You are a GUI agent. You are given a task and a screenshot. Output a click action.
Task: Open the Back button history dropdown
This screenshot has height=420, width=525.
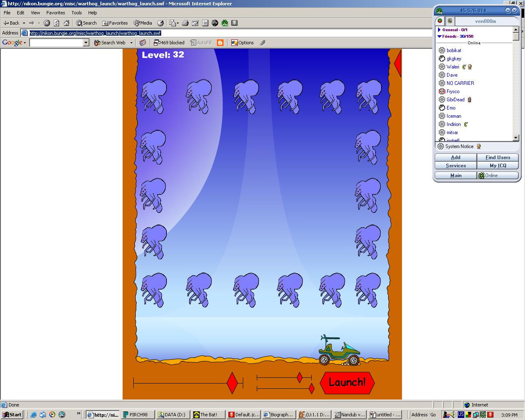click(x=24, y=23)
